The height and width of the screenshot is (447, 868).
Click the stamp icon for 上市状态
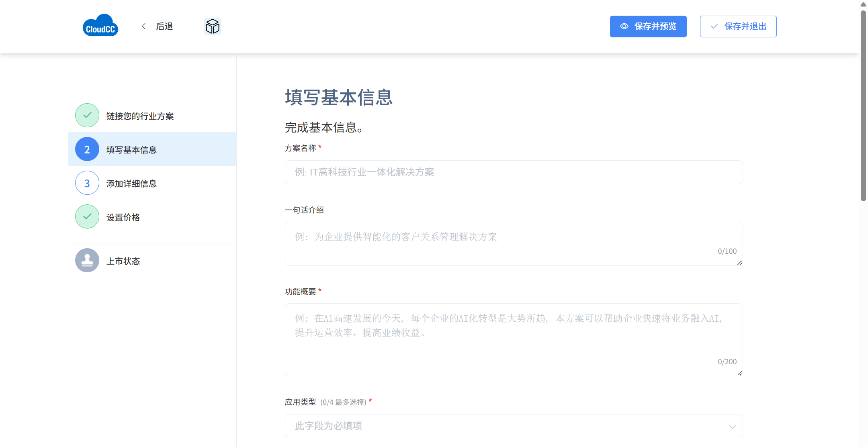click(87, 260)
